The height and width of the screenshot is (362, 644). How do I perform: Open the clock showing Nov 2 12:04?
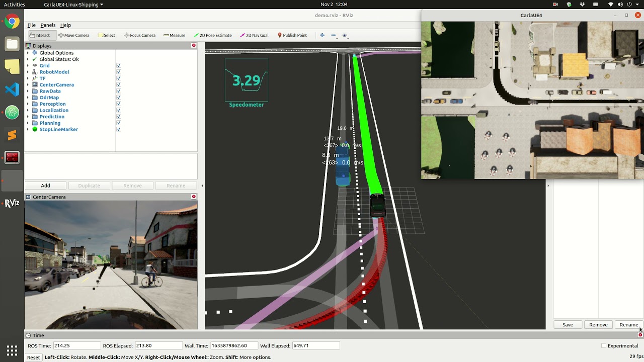pos(334,5)
